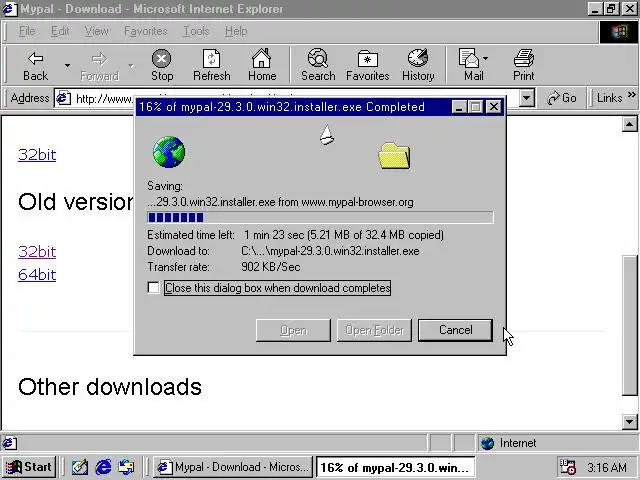Open the old version 64bit link
The height and width of the screenshot is (480, 640).
(x=37, y=274)
